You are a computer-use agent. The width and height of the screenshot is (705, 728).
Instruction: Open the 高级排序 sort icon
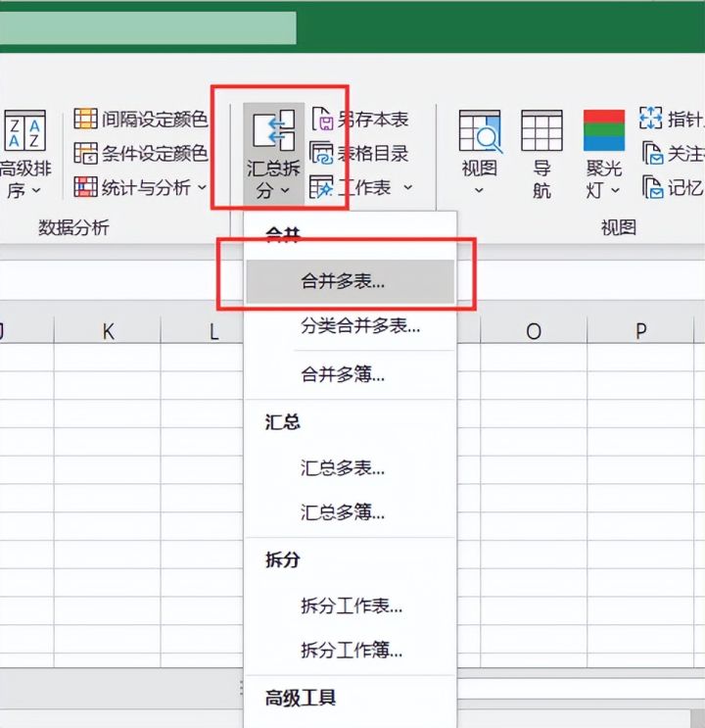coord(24,130)
